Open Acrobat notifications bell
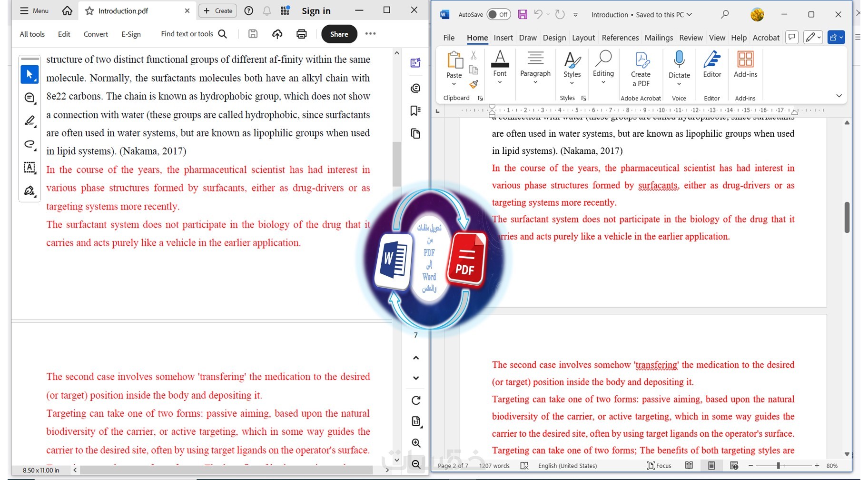Viewport: 868px width, 480px height. (267, 11)
